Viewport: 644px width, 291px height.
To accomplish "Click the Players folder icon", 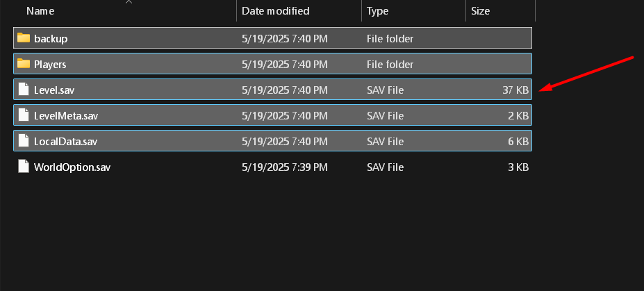I will [24, 64].
